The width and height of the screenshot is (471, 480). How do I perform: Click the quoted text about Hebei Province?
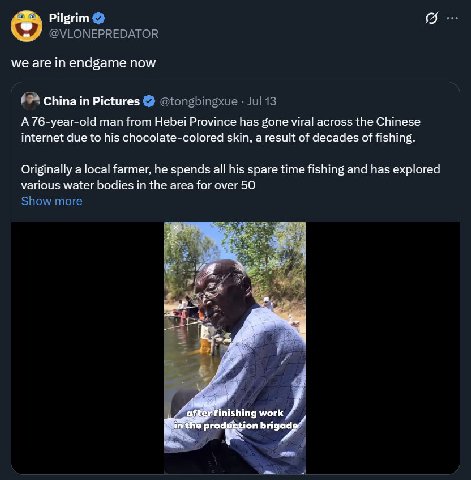(220, 130)
